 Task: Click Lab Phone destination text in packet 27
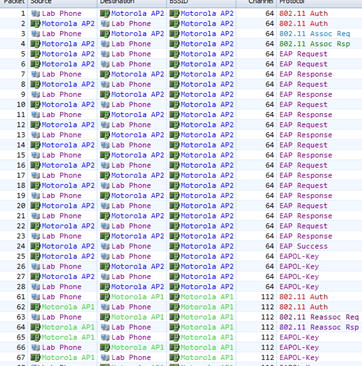click(131, 277)
